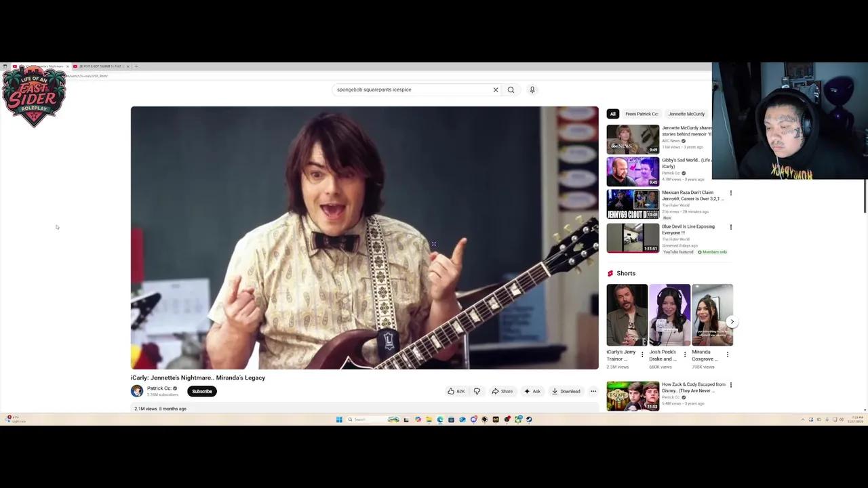Screen dimensions: 868x488
Task: Close the FOO'S GOT TALENT browser tab
Action: (x=127, y=66)
